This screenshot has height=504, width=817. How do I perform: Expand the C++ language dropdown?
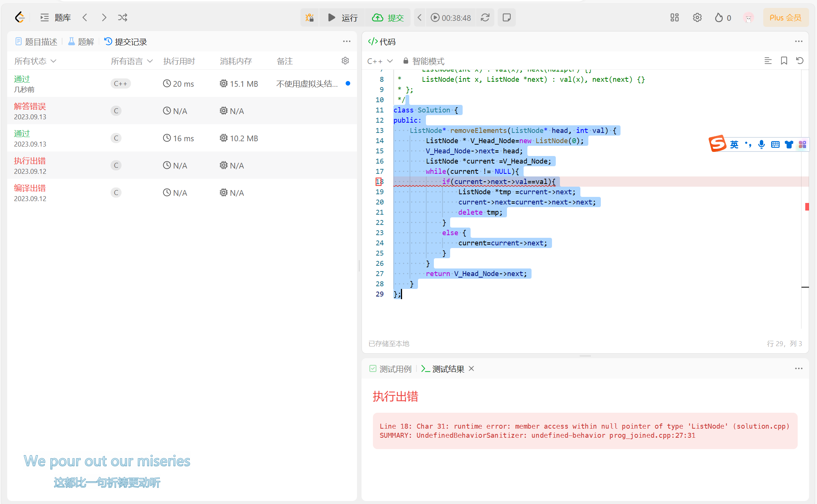point(380,61)
